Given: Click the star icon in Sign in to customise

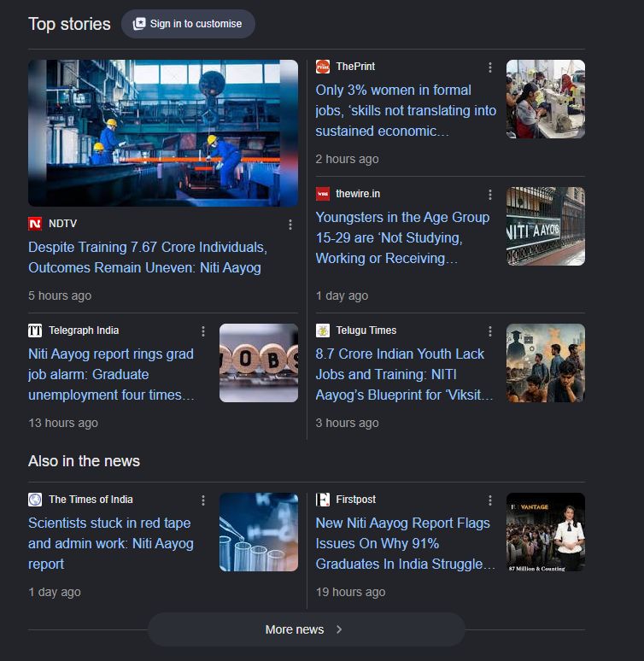Looking at the screenshot, I should pos(139,24).
